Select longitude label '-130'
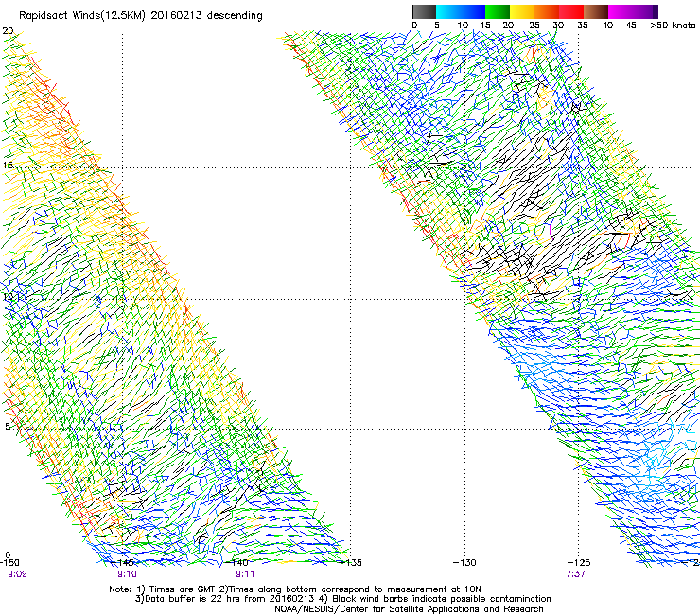Viewport: 700px width, 615px height. [464, 562]
